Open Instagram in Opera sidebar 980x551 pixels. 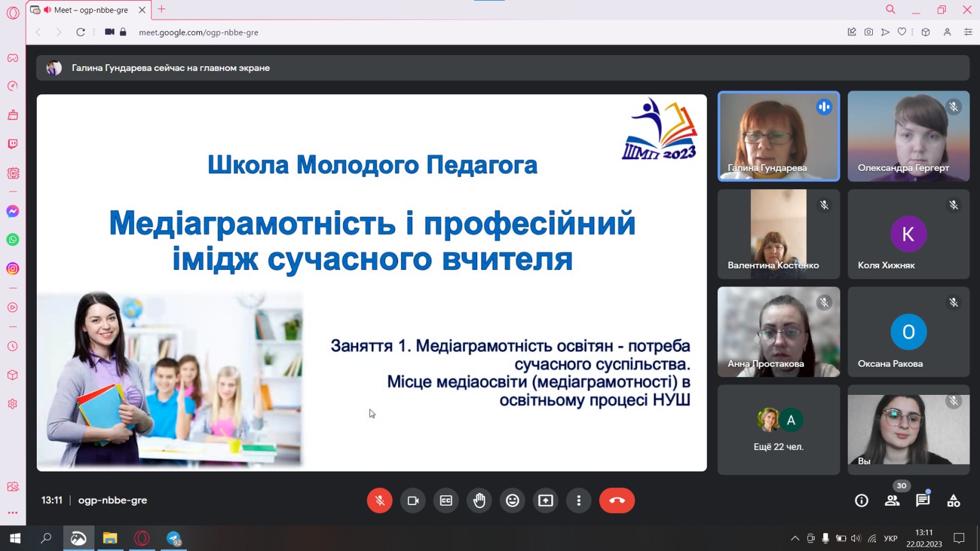[x=12, y=268]
